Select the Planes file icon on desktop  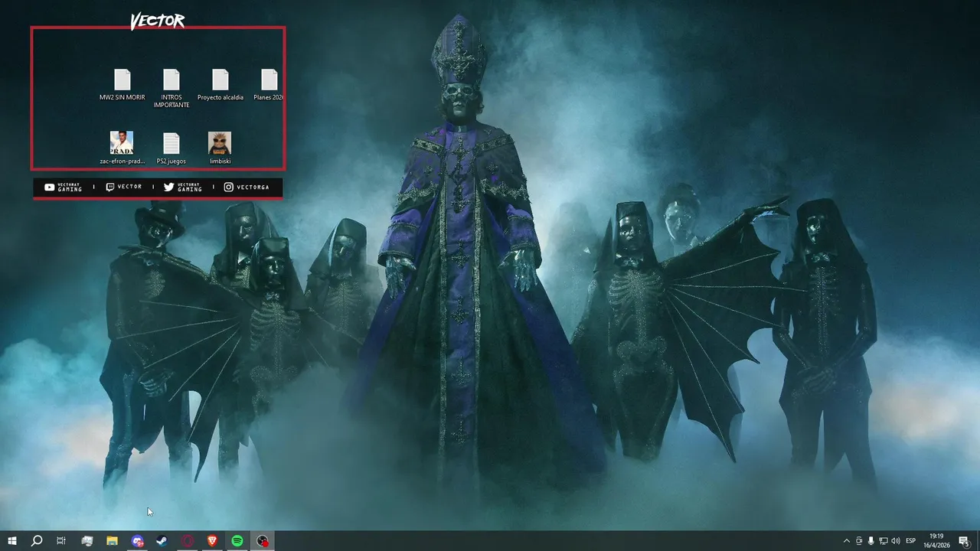pos(269,80)
